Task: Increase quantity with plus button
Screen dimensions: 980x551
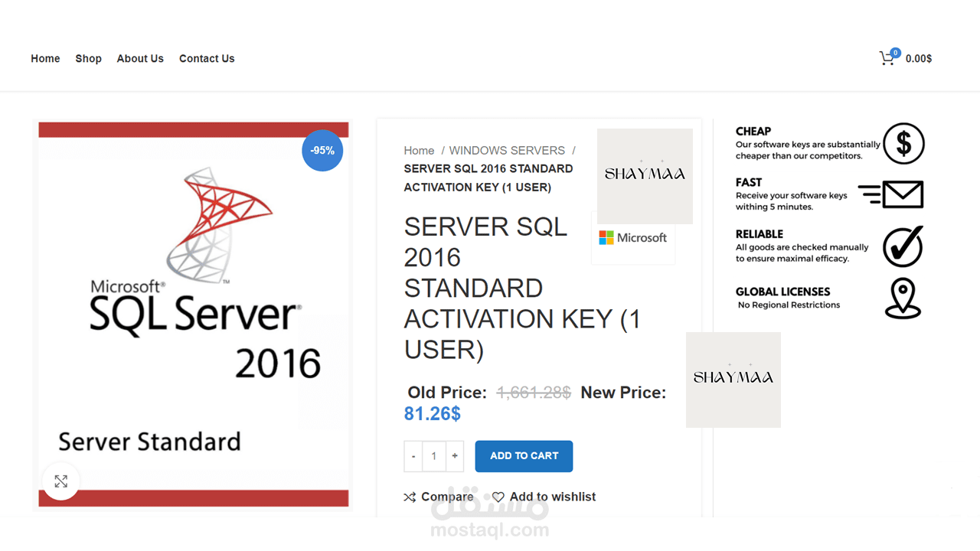Action: (x=455, y=456)
